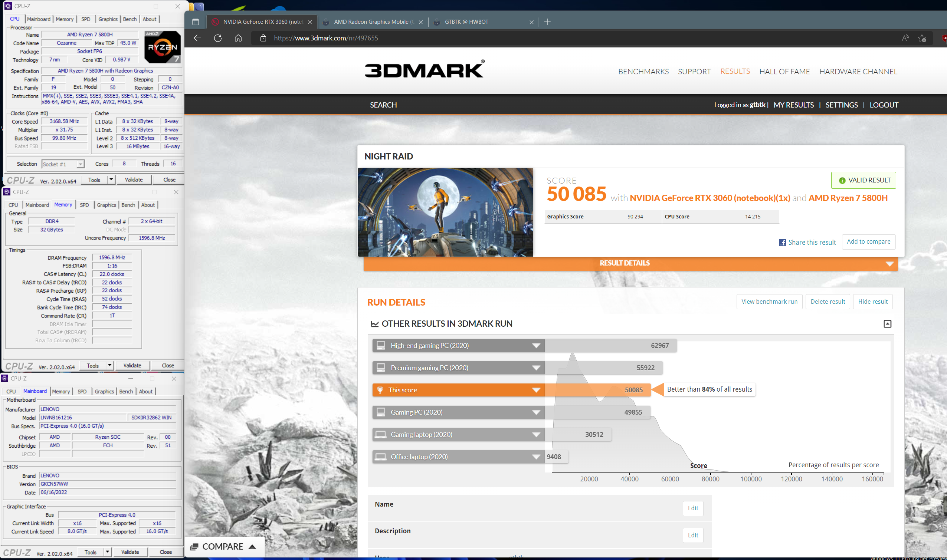Click NVIDIA GeForce RTX 3060 (notebook) link
This screenshot has height=560, width=947.
click(710, 198)
